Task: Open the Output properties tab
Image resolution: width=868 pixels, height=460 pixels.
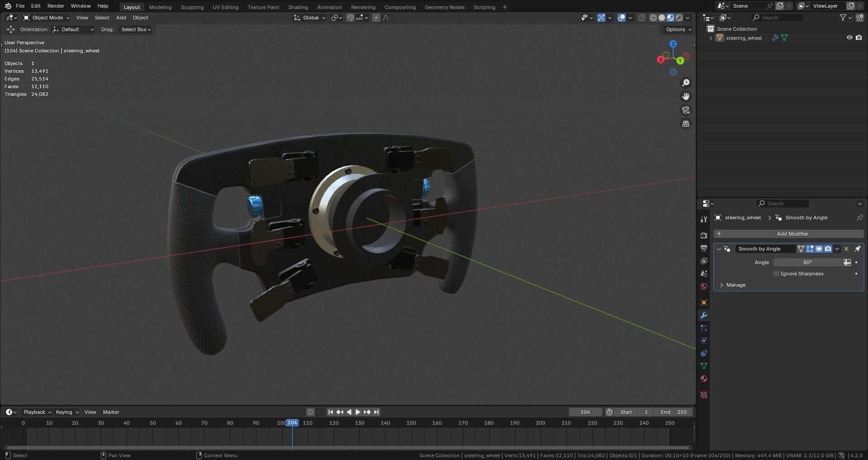Action: click(703, 248)
